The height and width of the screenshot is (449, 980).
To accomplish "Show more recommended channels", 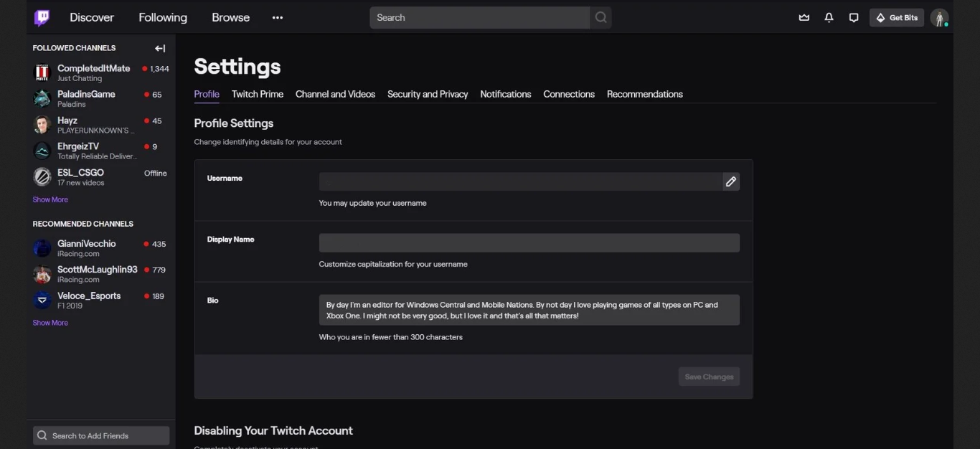I will (50, 323).
